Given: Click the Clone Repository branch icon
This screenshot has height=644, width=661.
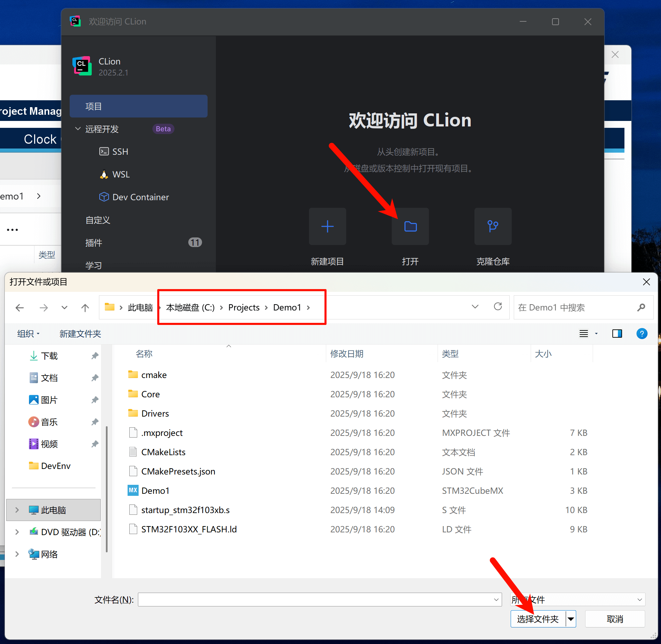Looking at the screenshot, I should click(493, 226).
